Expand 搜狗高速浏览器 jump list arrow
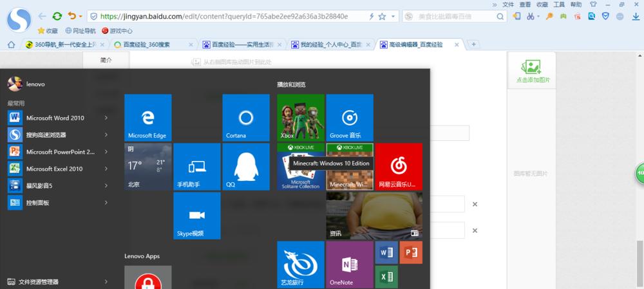This screenshot has width=644, height=289. [x=106, y=135]
